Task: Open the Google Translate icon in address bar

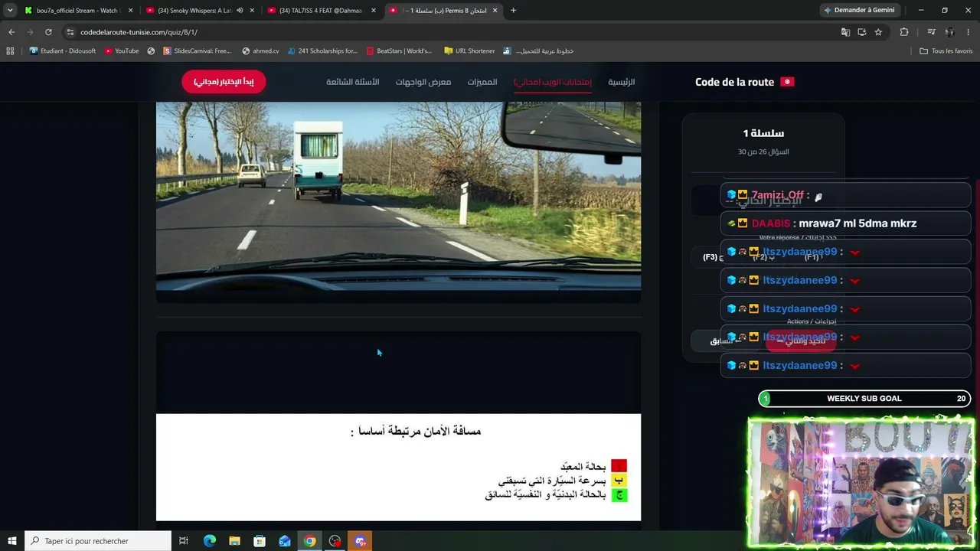Action: [845, 32]
